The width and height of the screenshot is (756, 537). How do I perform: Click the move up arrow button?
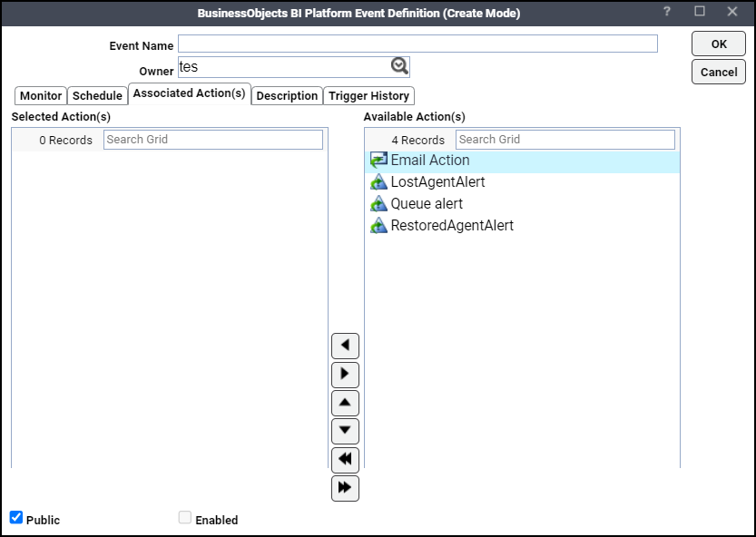point(345,403)
